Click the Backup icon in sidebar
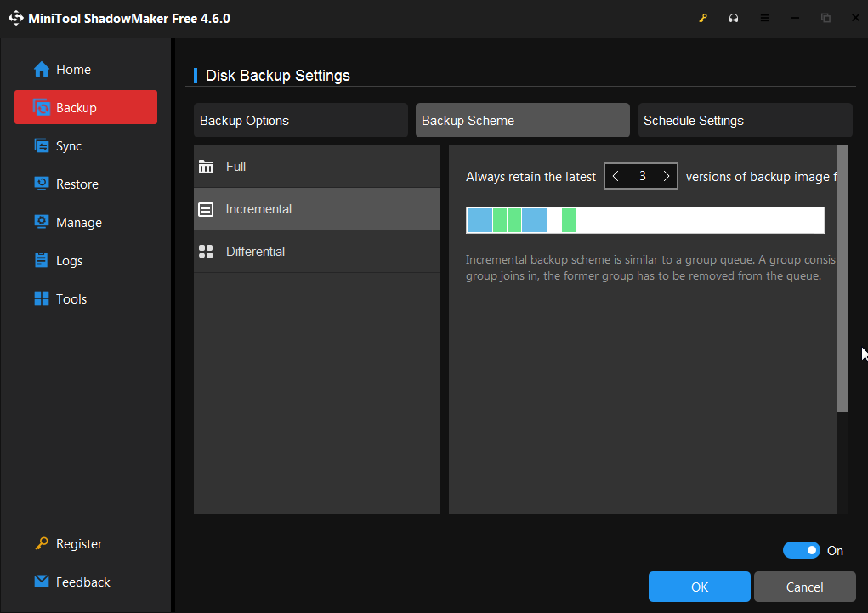Image resolution: width=868 pixels, height=613 pixels. pos(42,107)
